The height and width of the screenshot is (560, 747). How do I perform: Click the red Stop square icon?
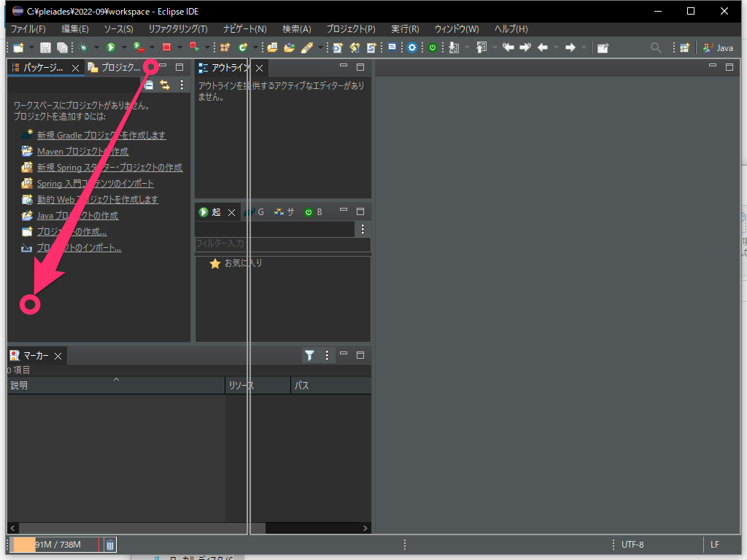[166, 47]
